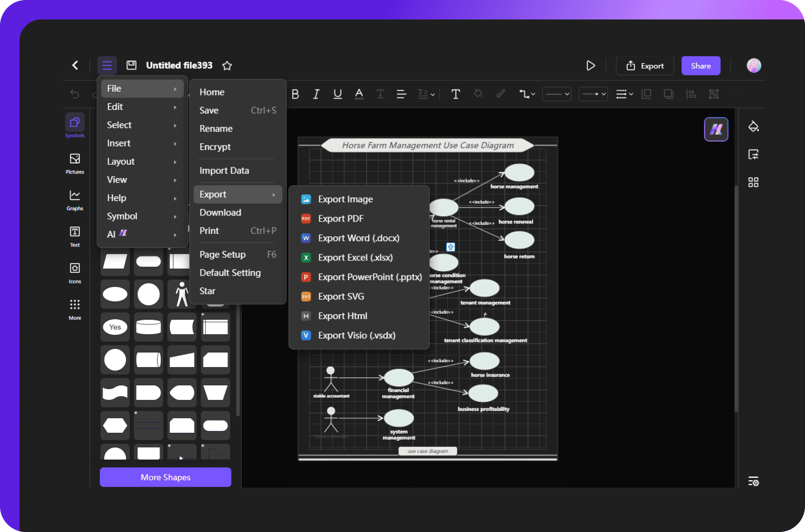This screenshot has width=805, height=532.
Task: Expand the connector style dropdown
Action: [527, 94]
